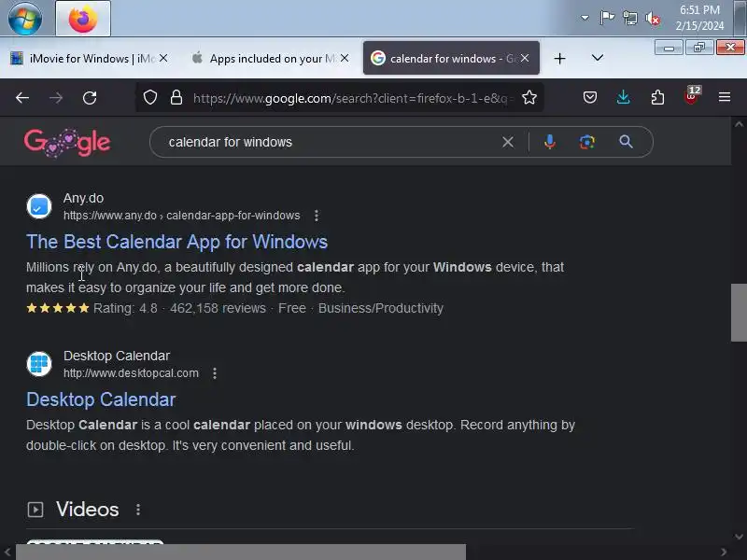747x560 pixels.
Task: Go back one page
Action: (x=22, y=98)
